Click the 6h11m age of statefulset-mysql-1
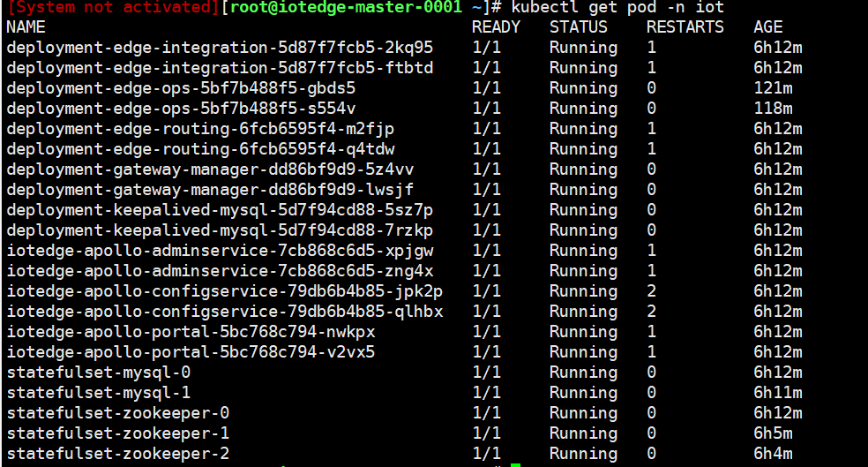Screen dimensions: 868x467 click(x=778, y=393)
